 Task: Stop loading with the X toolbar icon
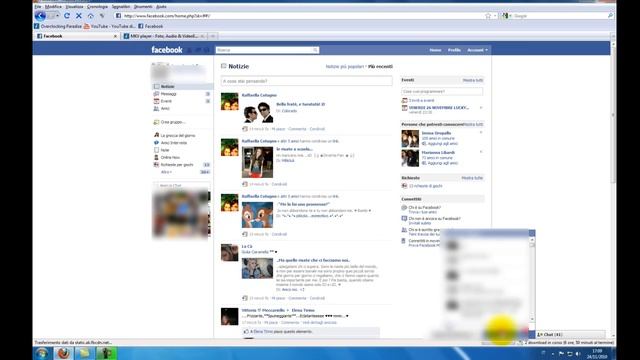pyautogui.click(x=79, y=16)
